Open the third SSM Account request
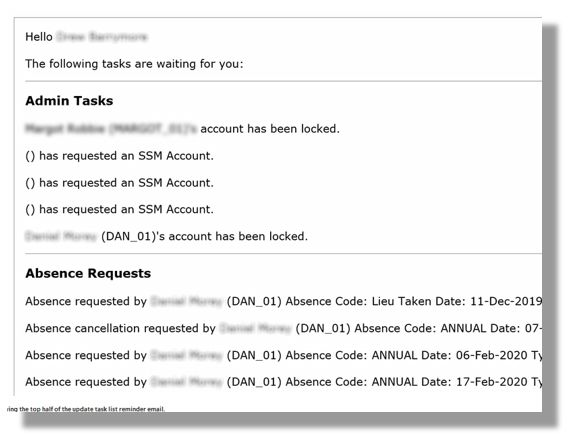Image resolution: width=571 pixels, height=439 pixels. (119, 209)
